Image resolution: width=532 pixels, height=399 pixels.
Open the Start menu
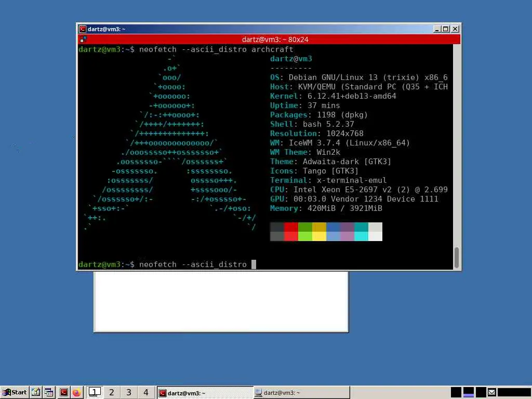(14, 393)
